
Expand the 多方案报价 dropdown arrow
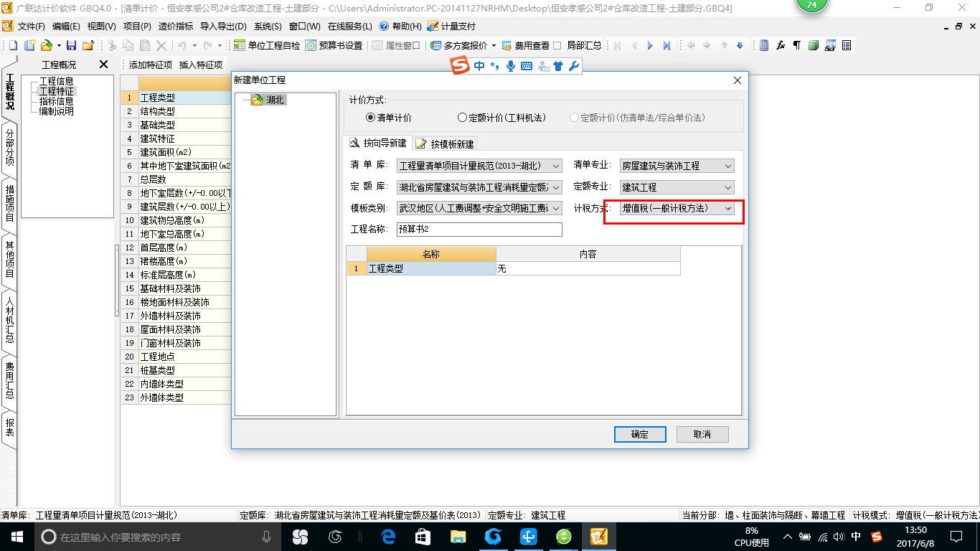click(x=494, y=45)
